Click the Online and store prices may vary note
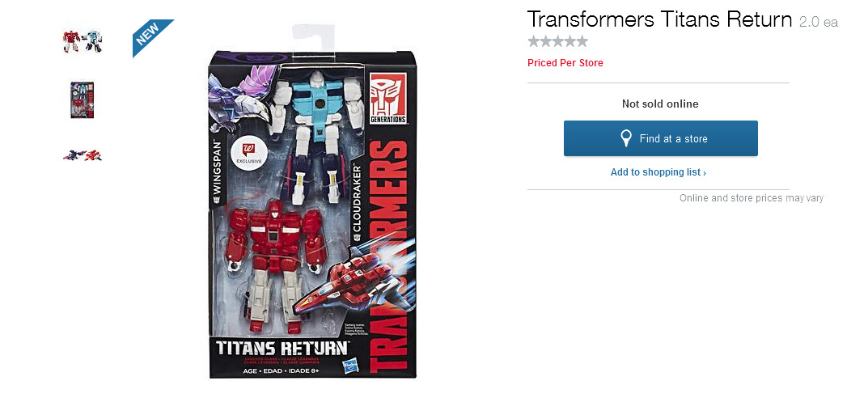Screen dimensions: 868x419 tap(752, 198)
